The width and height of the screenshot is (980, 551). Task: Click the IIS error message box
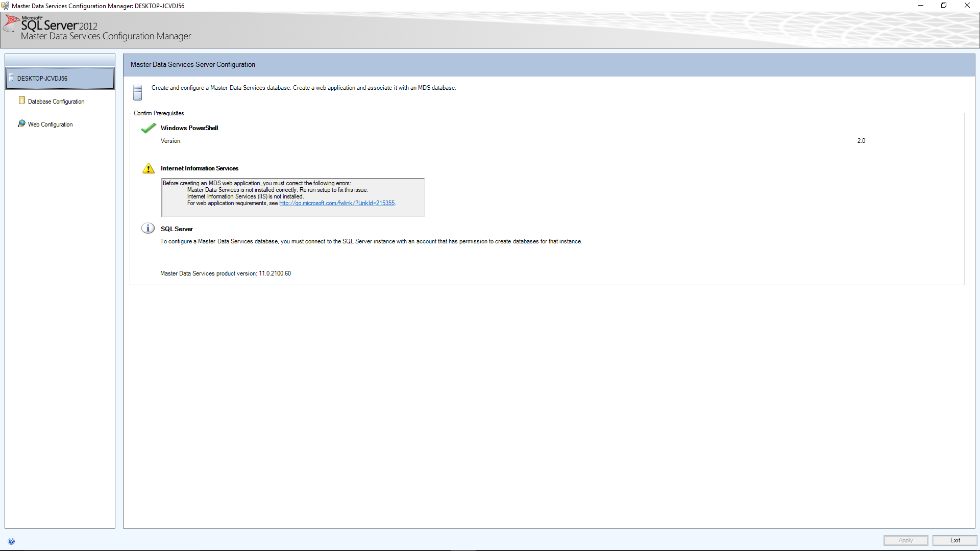tap(293, 197)
